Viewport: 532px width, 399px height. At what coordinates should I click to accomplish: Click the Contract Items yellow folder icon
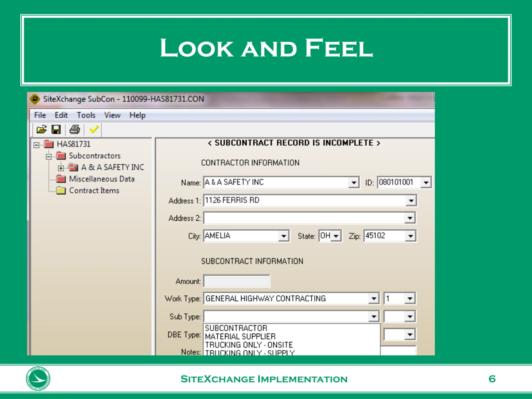(x=61, y=190)
